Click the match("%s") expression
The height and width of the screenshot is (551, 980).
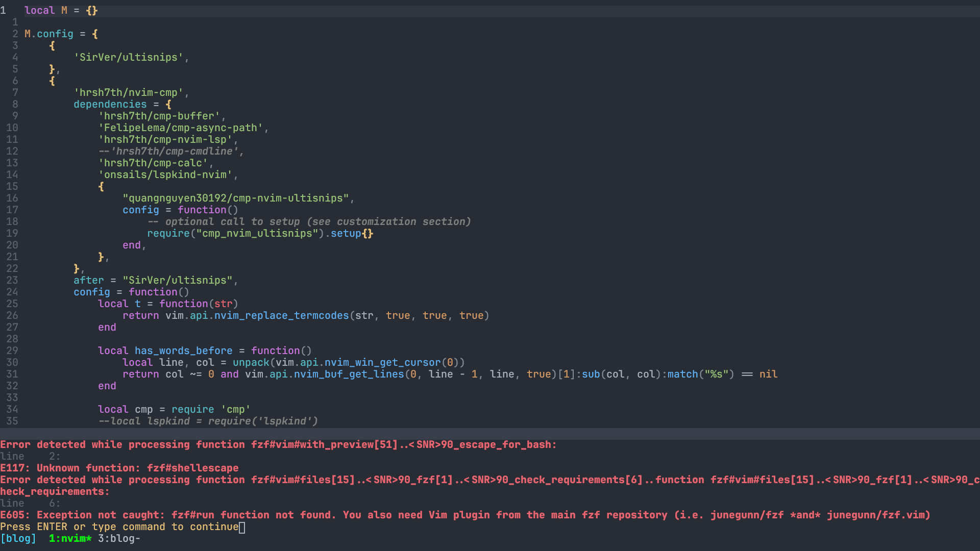(701, 374)
